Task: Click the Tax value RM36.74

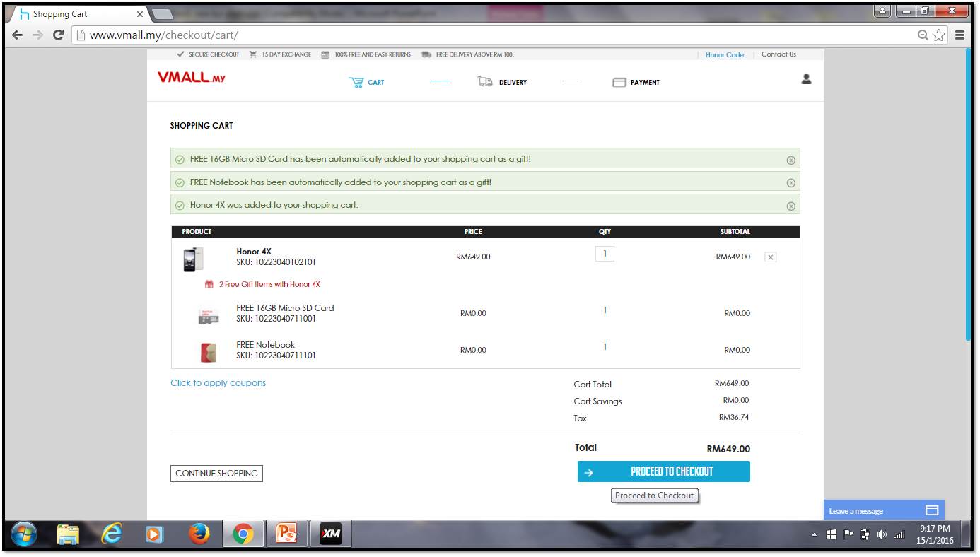Action: pyautogui.click(x=734, y=417)
